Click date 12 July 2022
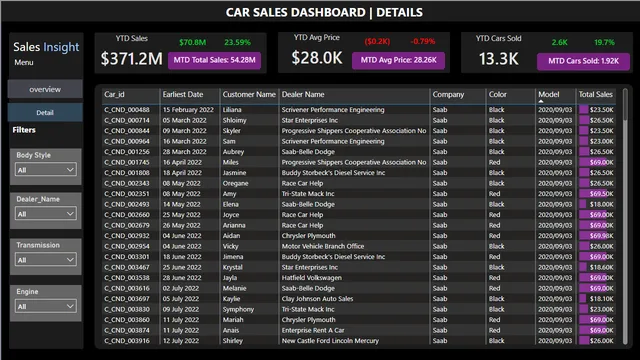 click(x=180, y=341)
